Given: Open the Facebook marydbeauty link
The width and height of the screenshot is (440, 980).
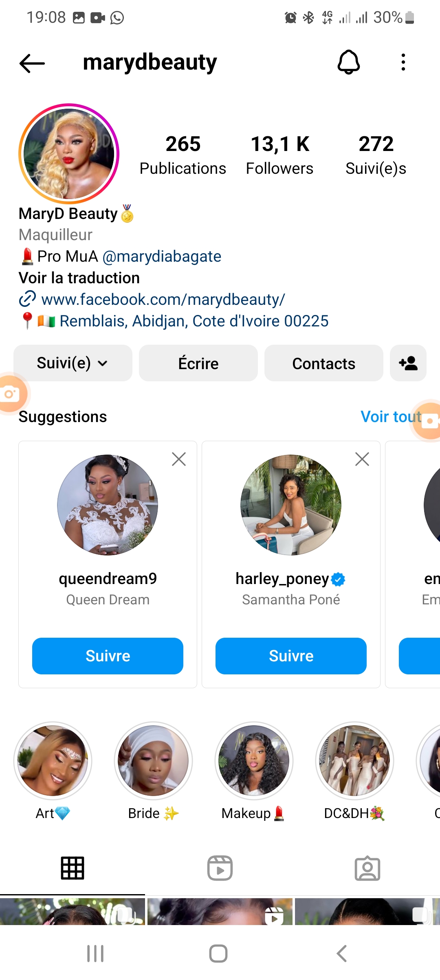Looking at the screenshot, I should tap(163, 300).
